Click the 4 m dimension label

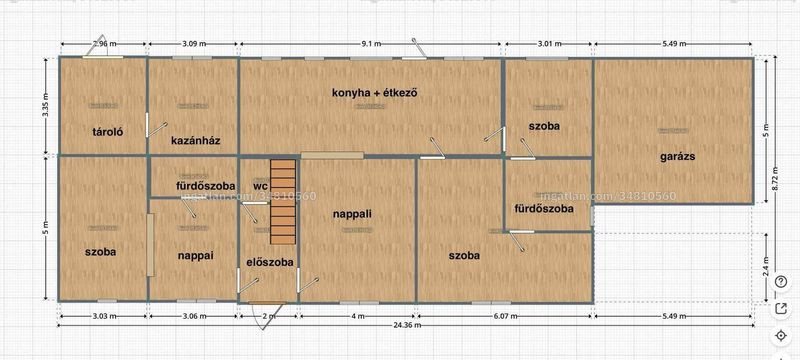(358, 316)
